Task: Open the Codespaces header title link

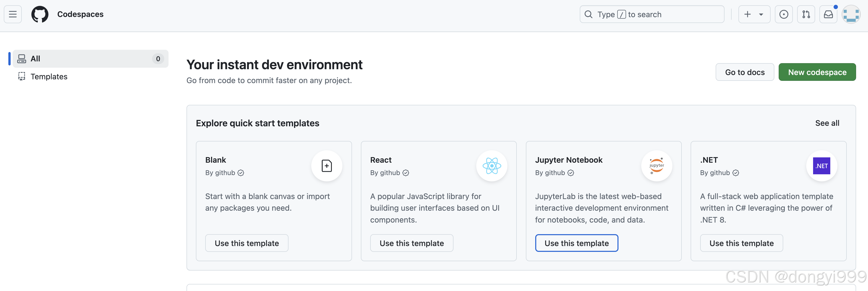Action: (x=80, y=14)
